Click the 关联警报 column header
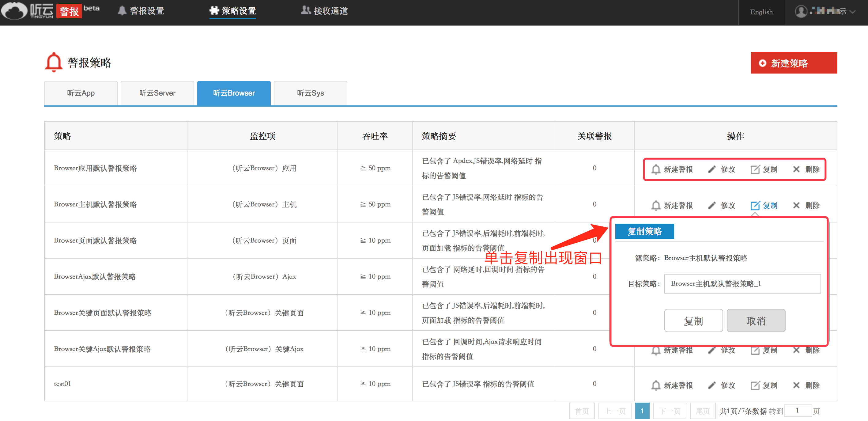This screenshot has width=868, height=421. pos(594,136)
